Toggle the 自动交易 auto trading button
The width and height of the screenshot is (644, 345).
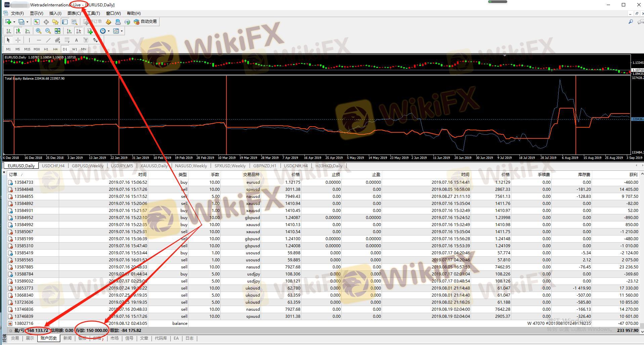pos(145,21)
